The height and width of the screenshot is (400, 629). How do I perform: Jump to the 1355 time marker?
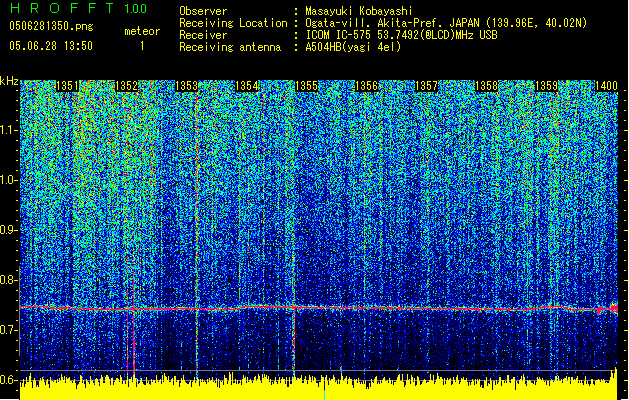(307, 87)
